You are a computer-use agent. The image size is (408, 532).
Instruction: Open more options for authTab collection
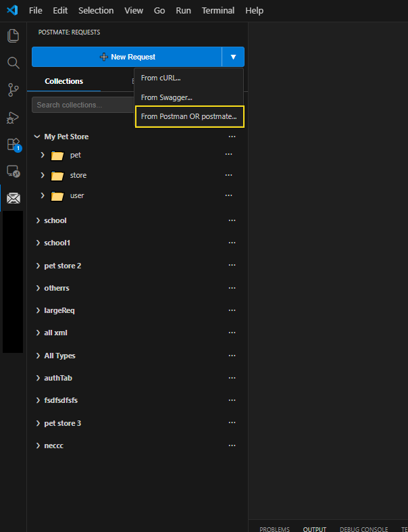tap(232, 378)
